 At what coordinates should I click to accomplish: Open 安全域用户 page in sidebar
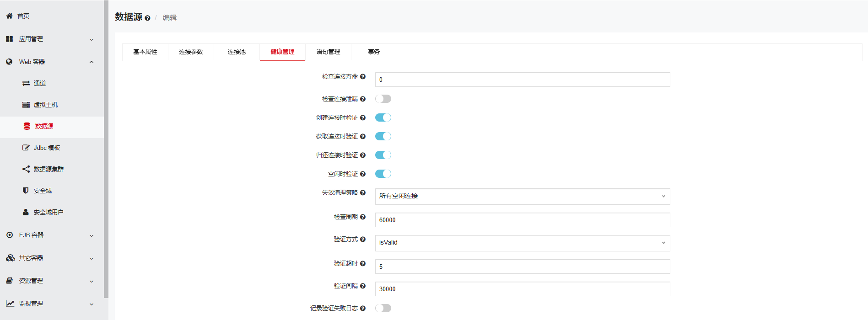pyautogui.click(x=48, y=212)
